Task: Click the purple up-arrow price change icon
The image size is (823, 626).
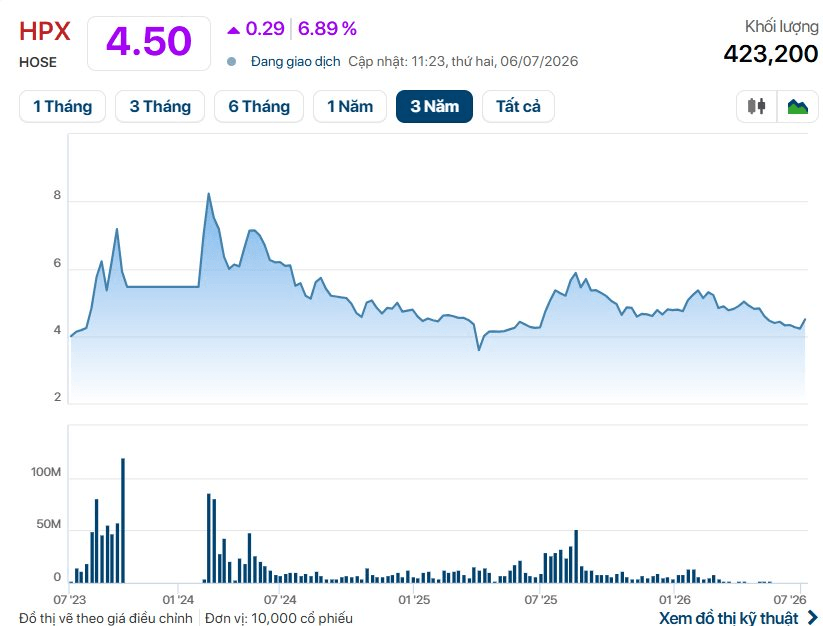Action: click(234, 30)
